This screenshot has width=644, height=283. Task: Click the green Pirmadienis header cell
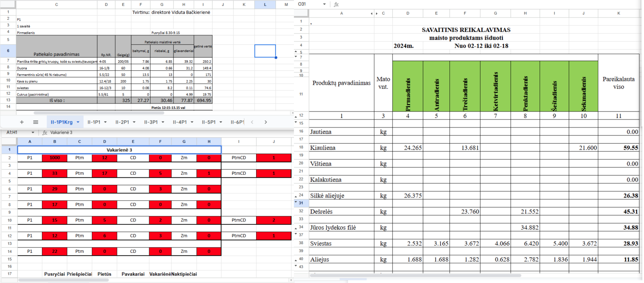point(408,86)
